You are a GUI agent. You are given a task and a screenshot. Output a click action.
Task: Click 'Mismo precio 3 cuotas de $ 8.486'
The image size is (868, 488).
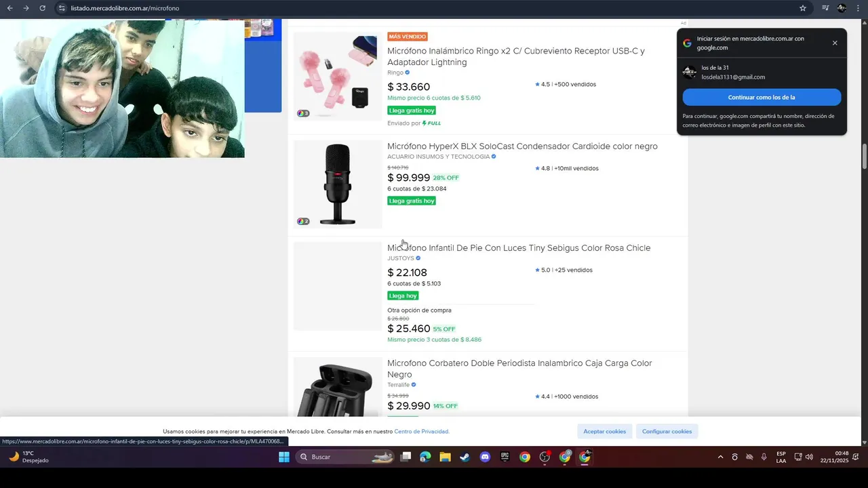(x=434, y=340)
